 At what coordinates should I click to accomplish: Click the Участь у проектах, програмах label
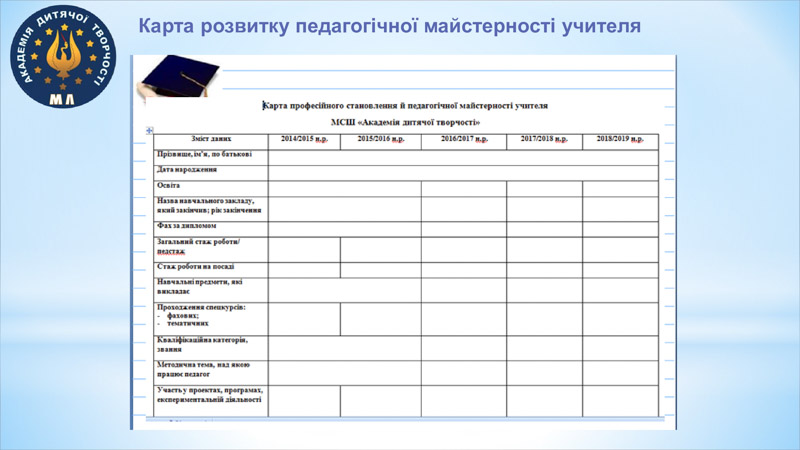click(x=210, y=395)
